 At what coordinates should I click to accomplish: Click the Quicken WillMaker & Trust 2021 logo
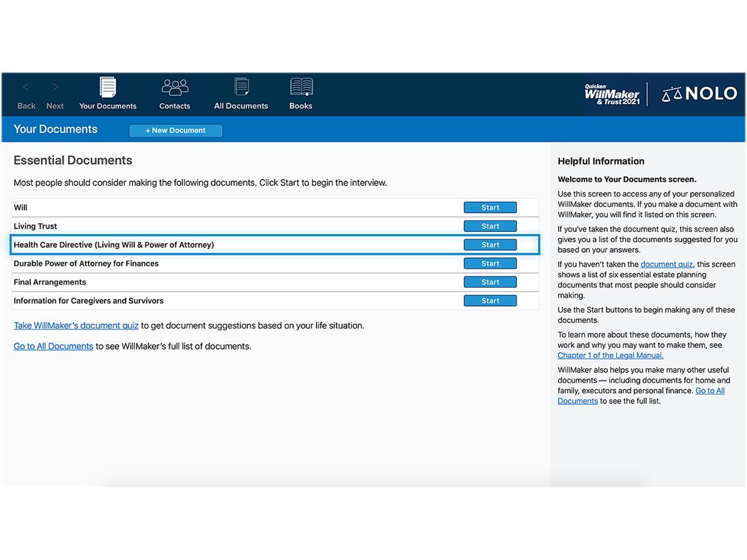point(613,93)
